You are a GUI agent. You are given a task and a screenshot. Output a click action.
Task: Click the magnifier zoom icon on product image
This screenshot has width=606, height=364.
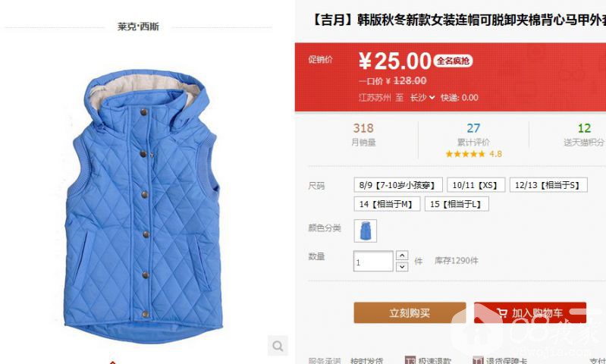click(x=278, y=346)
